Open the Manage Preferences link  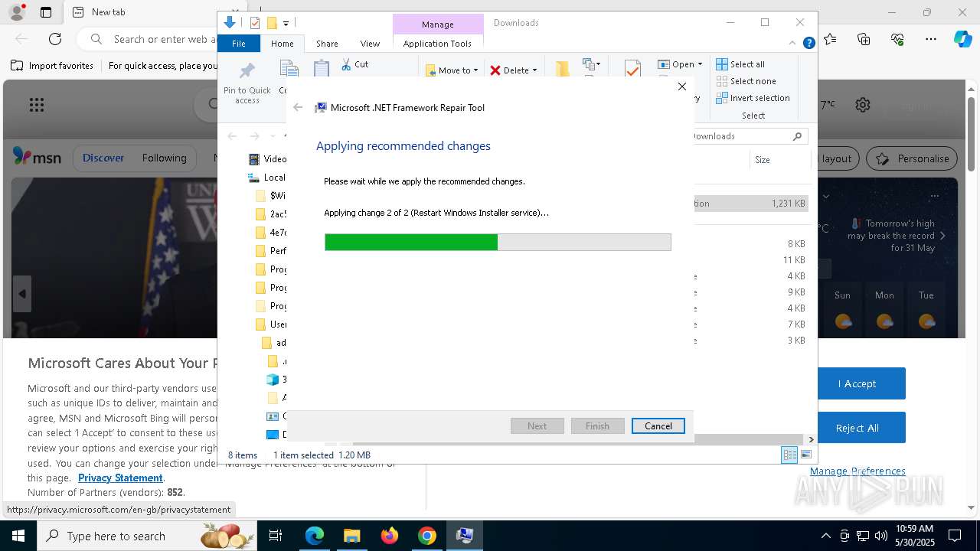click(x=857, y=471)
